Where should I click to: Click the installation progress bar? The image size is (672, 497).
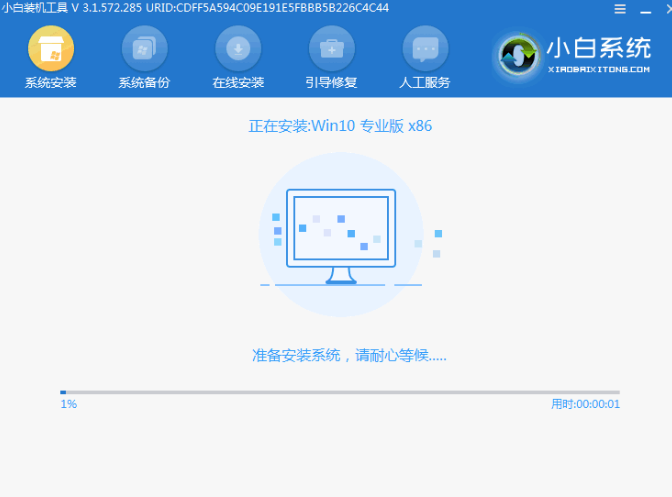[x=340, y=392]
